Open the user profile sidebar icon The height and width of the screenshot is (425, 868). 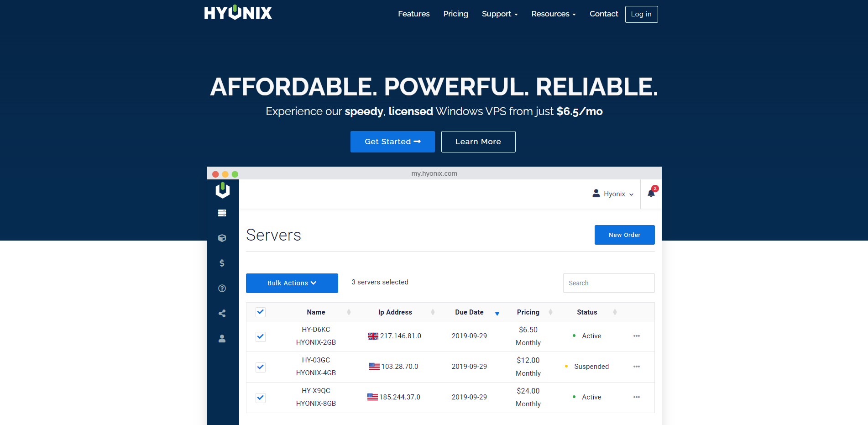222,338
